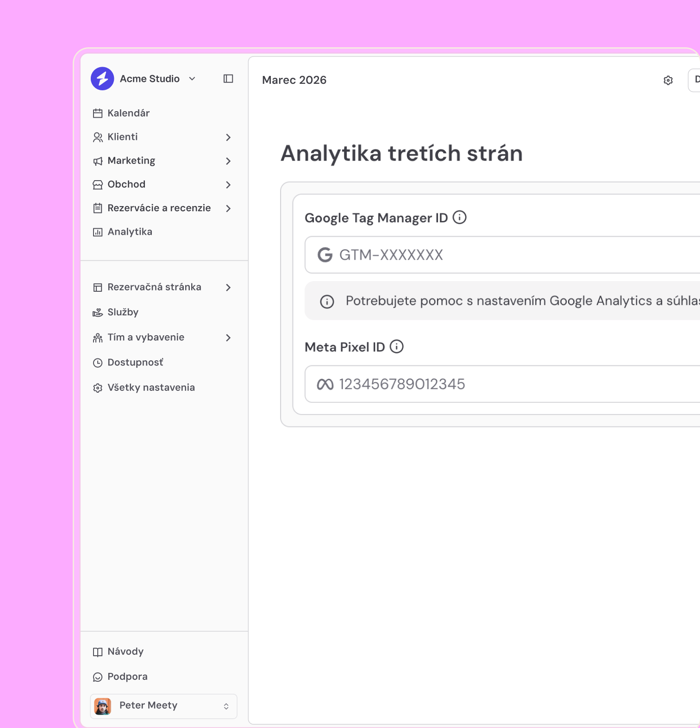Expand the Klienti submenu chevron
This screenshot has width=700, height=728.
(x=228, y=137)
